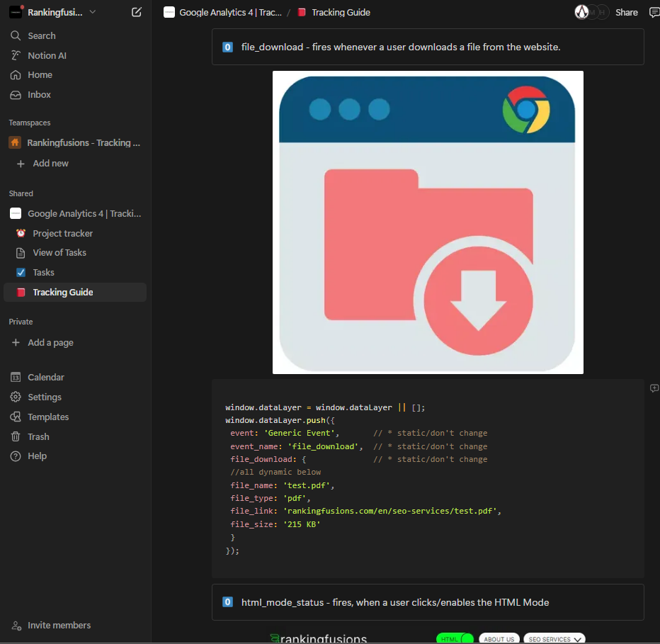Open View of Tasks page
Screen dimensions: 660x644
(59, 253)
